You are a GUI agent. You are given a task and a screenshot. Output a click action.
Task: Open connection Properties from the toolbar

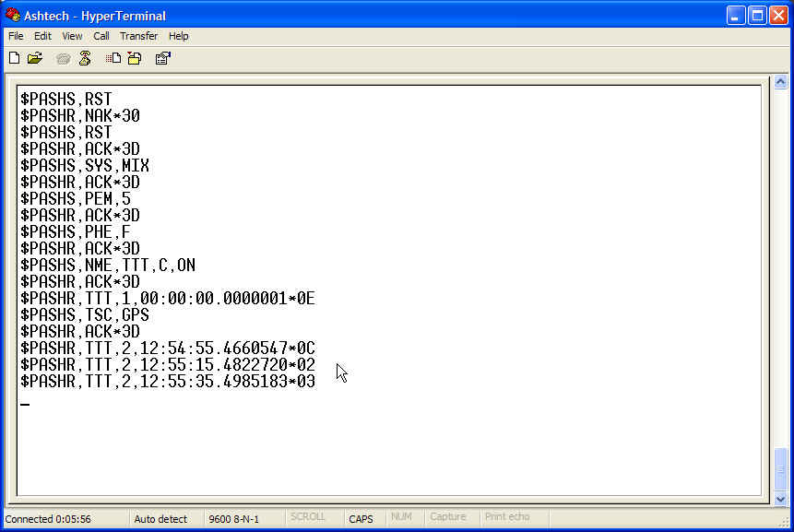(x=162, y=58)
